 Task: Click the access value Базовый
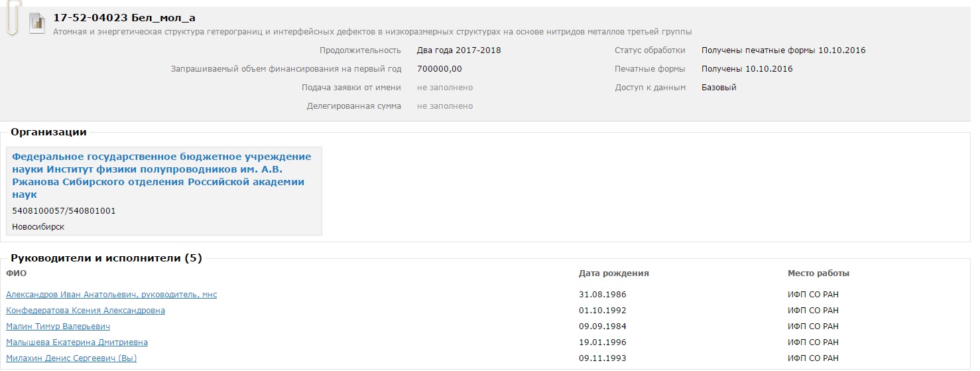(x=719, y=88)
